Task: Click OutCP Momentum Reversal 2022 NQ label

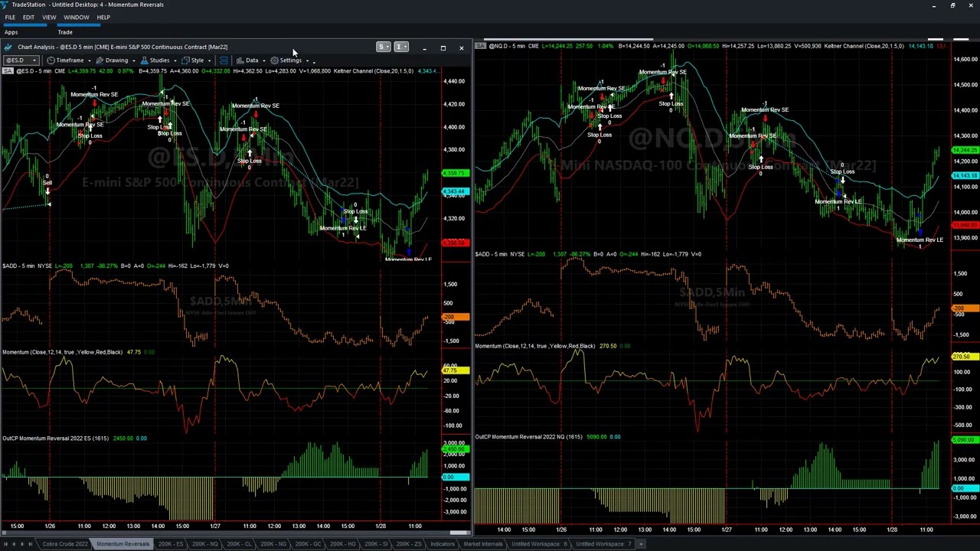Action: click(529, 437)
